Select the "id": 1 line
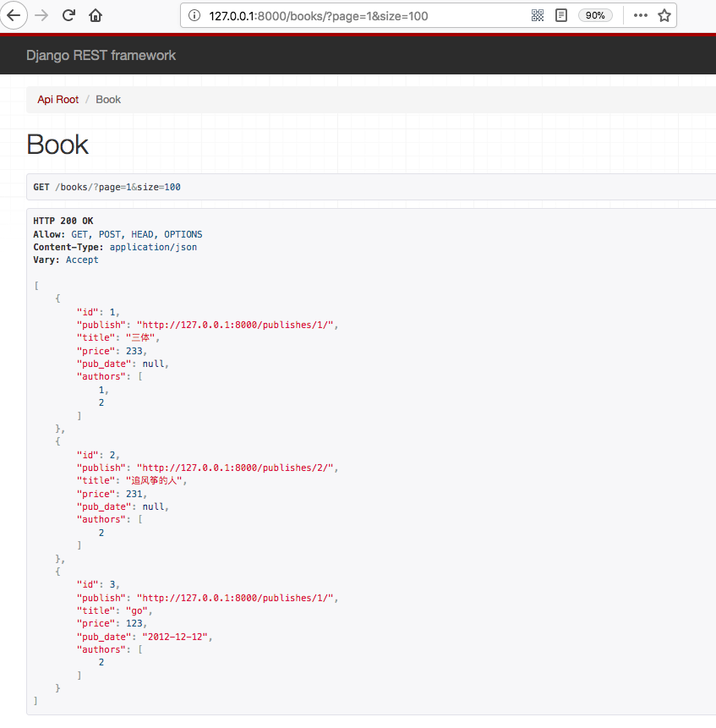This screenshot has width=716, height=728. coord(98,313)
